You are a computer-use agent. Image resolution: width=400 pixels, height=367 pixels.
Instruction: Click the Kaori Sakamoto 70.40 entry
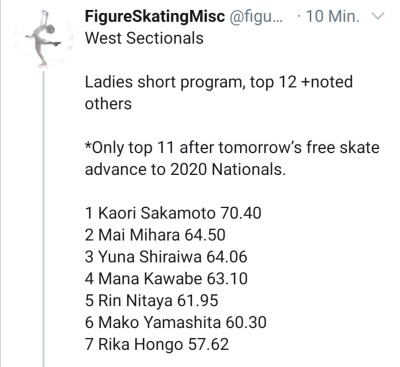click(173, 213)
